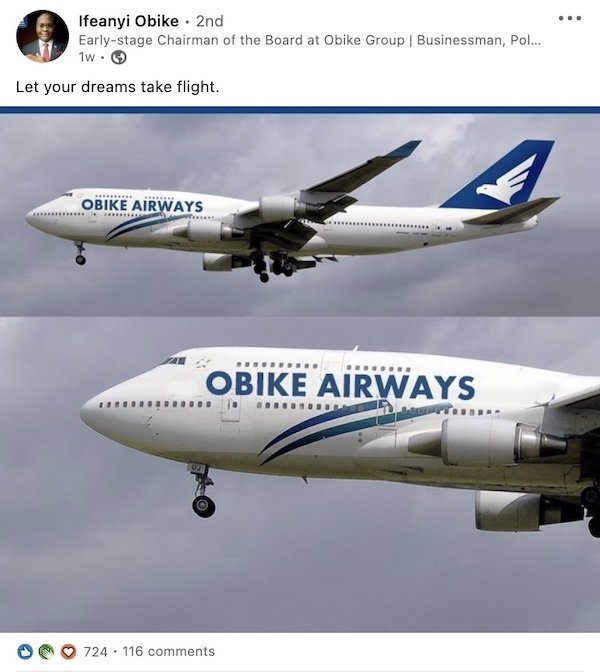600x672 pixels.
Task: Click the eagle logo on the plane tail
Action: tap(507, 180)
